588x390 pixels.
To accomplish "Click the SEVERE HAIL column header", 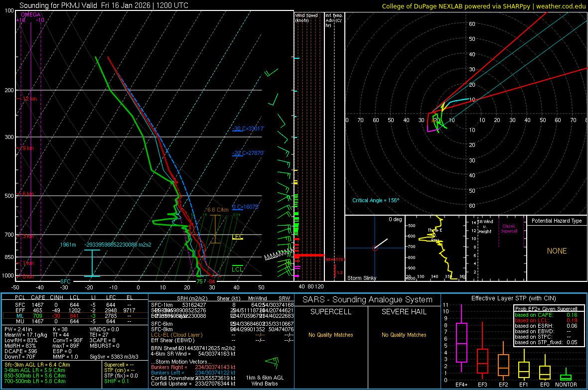I will (x=404, y=312).
